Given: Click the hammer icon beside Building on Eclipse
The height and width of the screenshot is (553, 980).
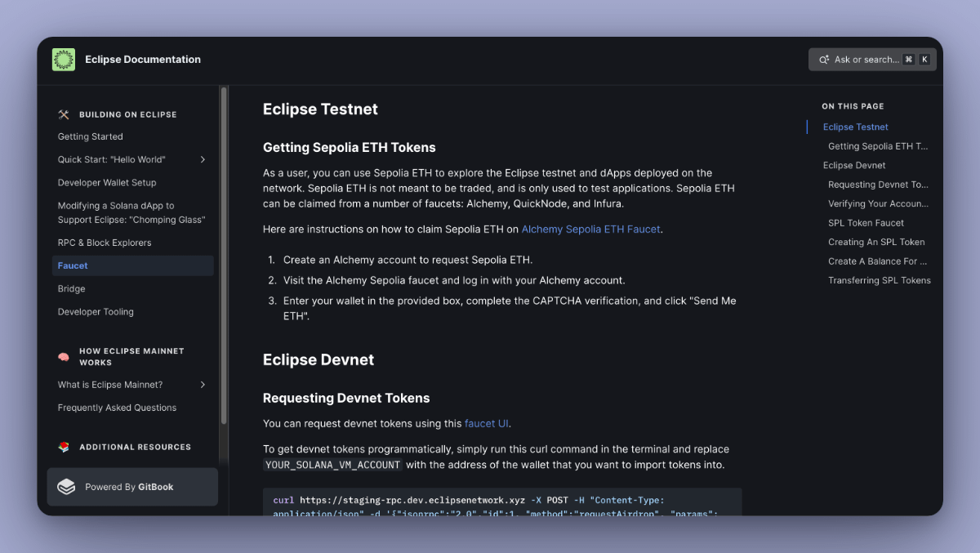Looking at the screenshot, I should (64, 114).
